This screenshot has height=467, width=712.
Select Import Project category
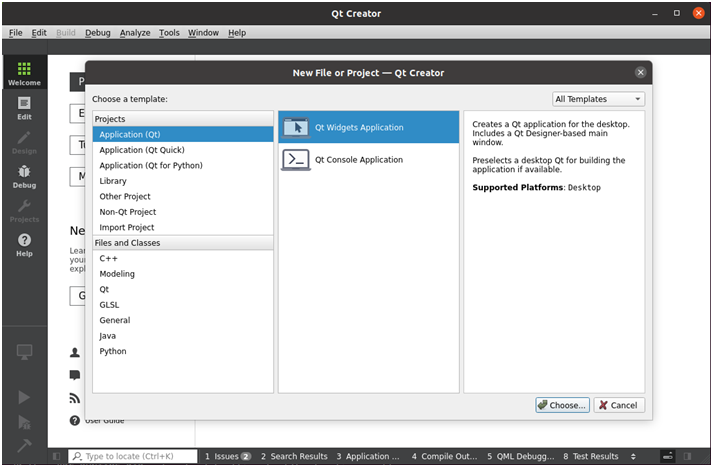coord(183,227)
